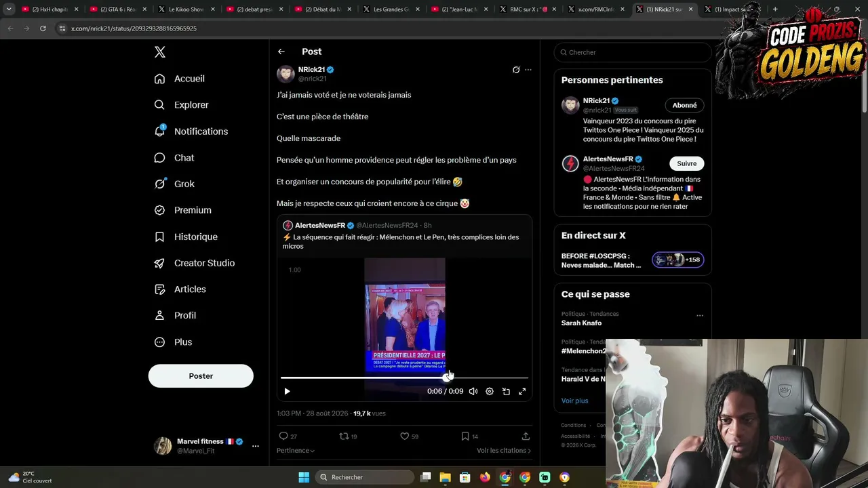The width and height of the screenshot is (868, 488).
Task: Open the tab search dropdown arrow
Action: pyautogui.click(x=9, y=9)
